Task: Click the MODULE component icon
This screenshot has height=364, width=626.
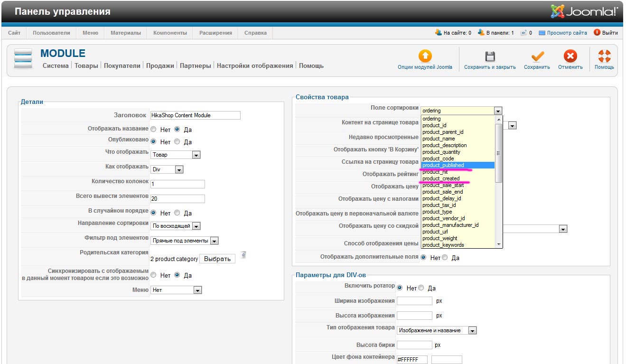Action: [x=23, y=59]
